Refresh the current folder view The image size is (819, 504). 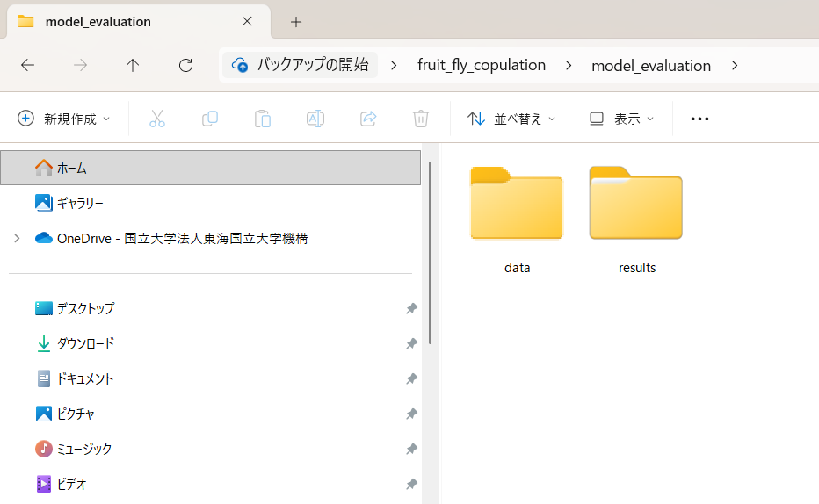185,65
